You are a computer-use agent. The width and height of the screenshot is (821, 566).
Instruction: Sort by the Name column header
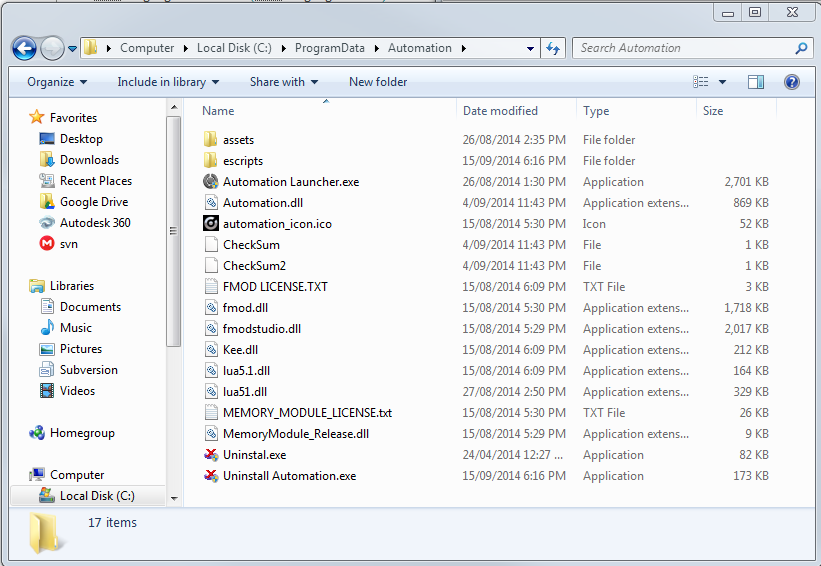(218, 111)
